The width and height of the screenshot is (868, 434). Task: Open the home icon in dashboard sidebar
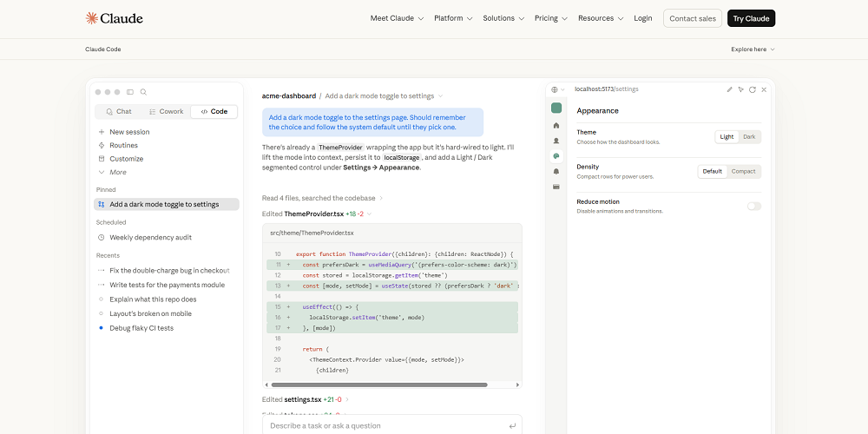pos(556,126)
